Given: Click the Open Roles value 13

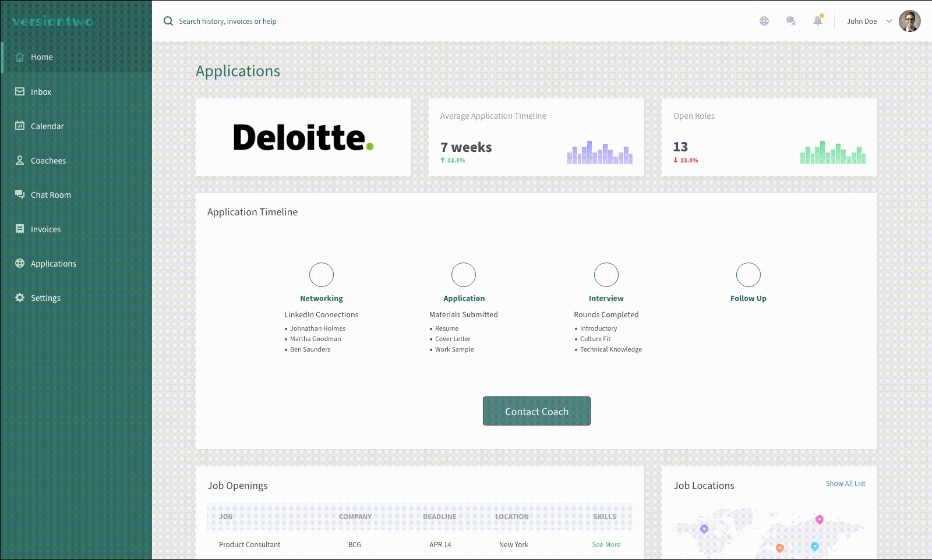Looking at the screenshot, I should click(x=680, y=147).
